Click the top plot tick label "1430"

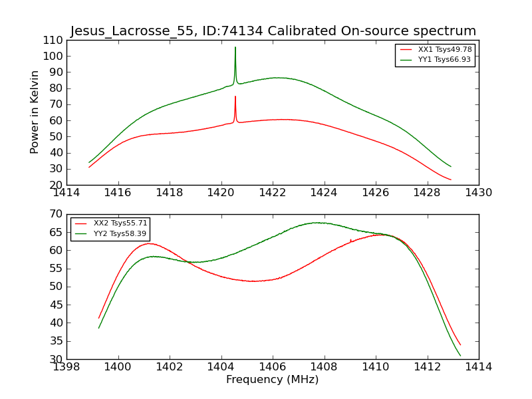[478, 193]
